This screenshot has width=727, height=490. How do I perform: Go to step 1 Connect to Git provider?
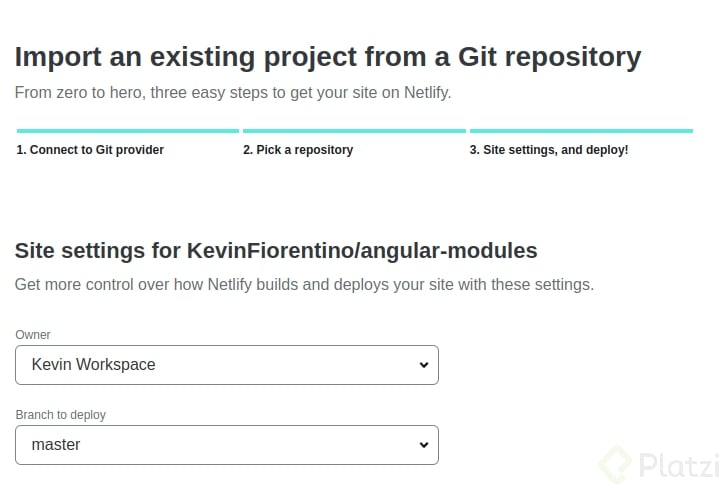[90, 150]
